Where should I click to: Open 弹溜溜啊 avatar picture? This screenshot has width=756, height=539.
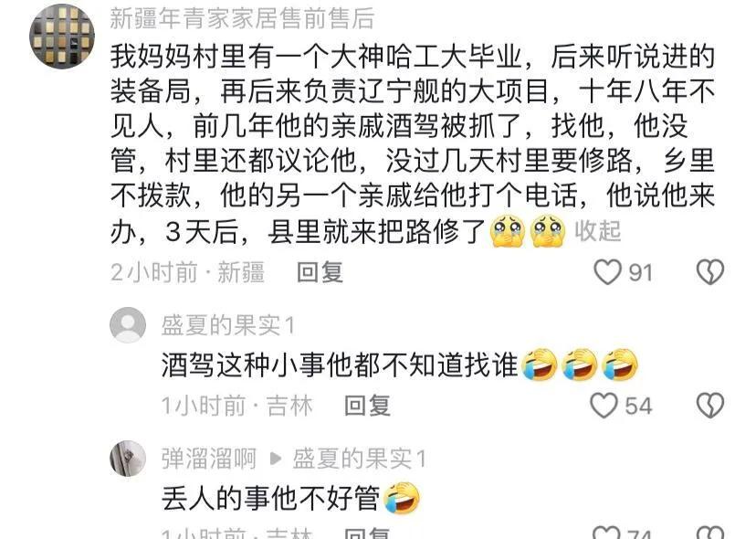(128, 459)
